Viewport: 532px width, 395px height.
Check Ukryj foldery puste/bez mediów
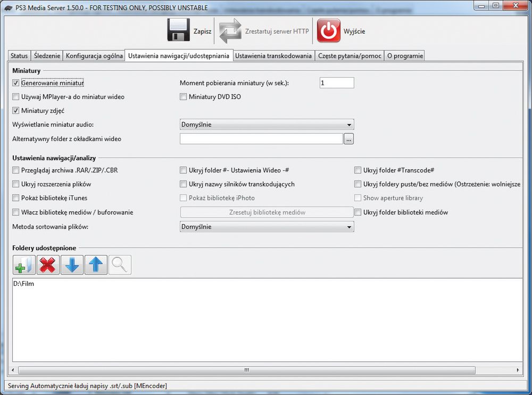click(x=358, y=184)
